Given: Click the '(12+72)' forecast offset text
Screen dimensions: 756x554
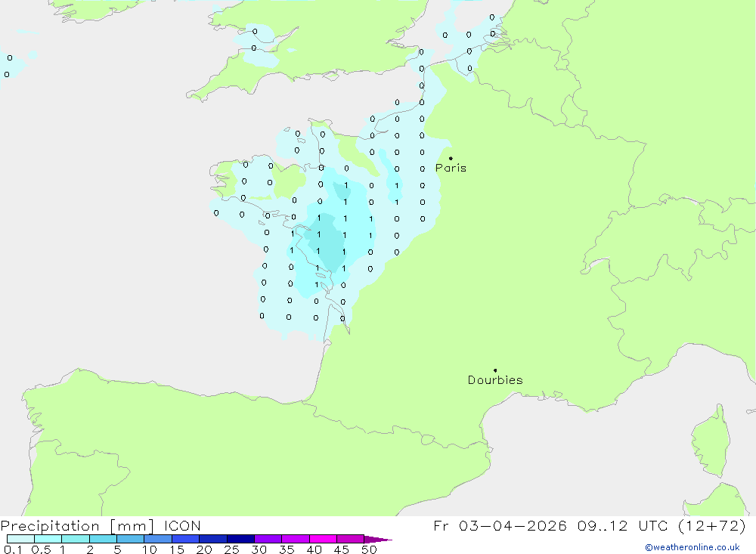Looking at the screenshot, I should pyautogui.click(x=711, y=525).
